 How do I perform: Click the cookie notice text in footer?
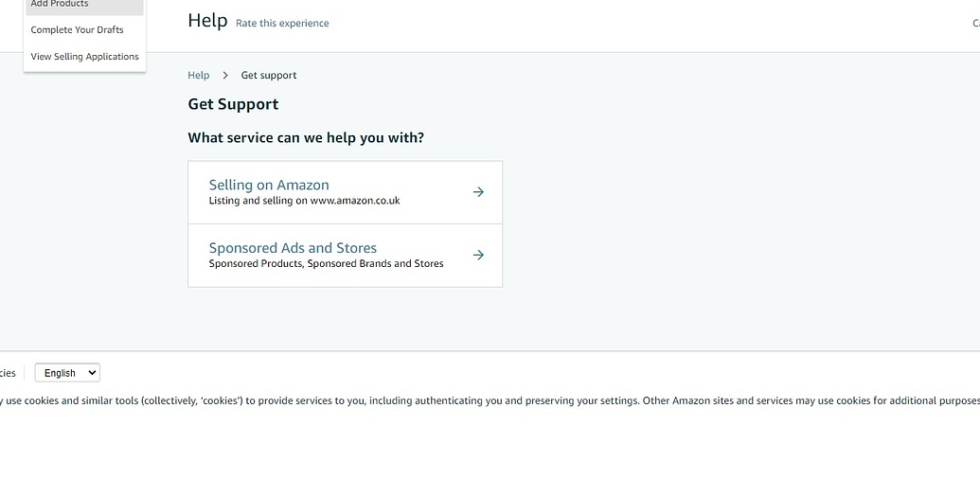[473, 400]
